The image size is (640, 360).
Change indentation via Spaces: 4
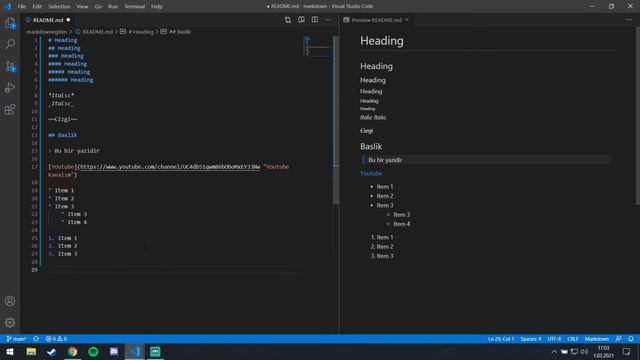(531, 339)
